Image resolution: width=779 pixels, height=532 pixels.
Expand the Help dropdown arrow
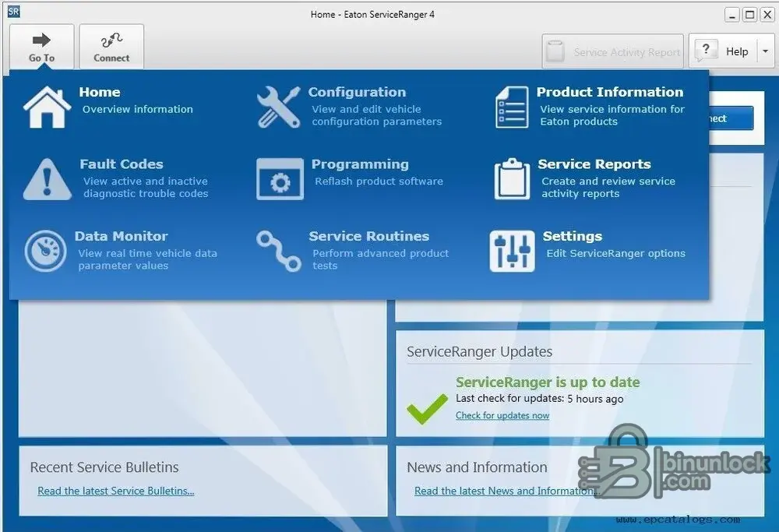[765, 51]
